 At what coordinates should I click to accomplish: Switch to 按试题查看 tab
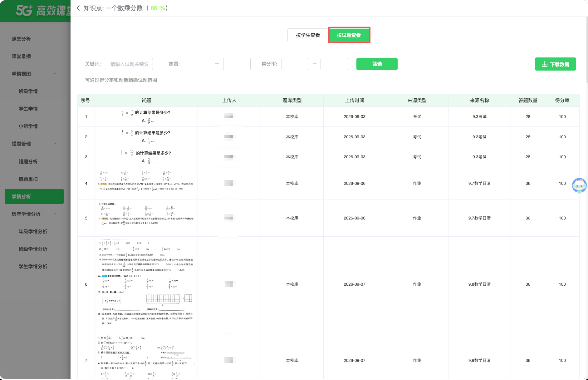click(x=349, y=35)
